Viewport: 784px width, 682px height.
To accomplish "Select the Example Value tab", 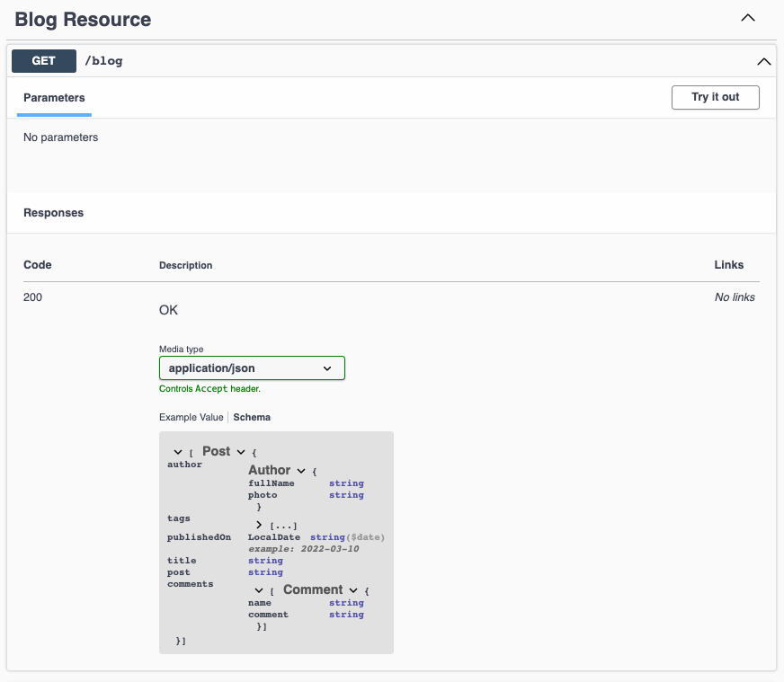I will coord(191,417).
